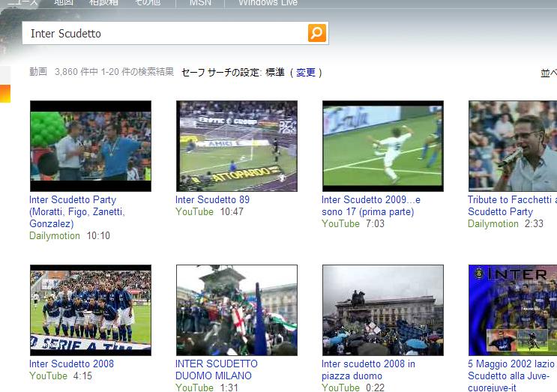This screenshot has height=392, width=557.
Task: Click Tribute to Facchetti title link
Action: (512, 205)
